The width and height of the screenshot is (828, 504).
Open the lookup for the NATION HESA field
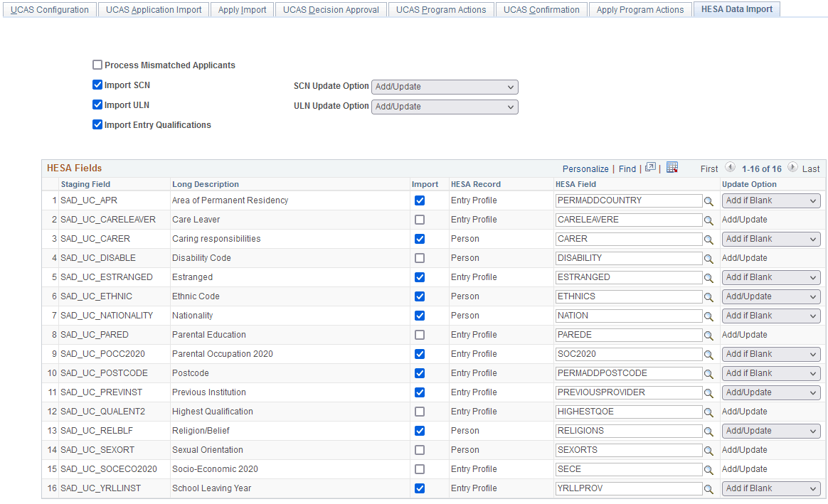point(708,316)
